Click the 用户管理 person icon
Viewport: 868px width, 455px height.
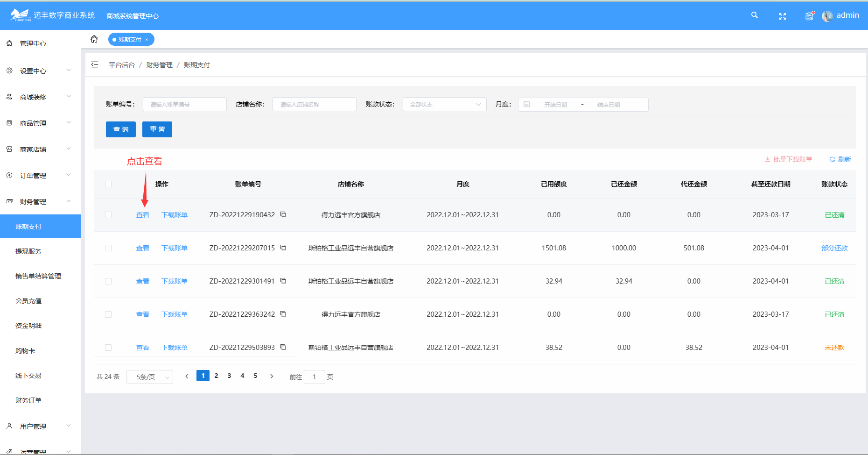9,426
